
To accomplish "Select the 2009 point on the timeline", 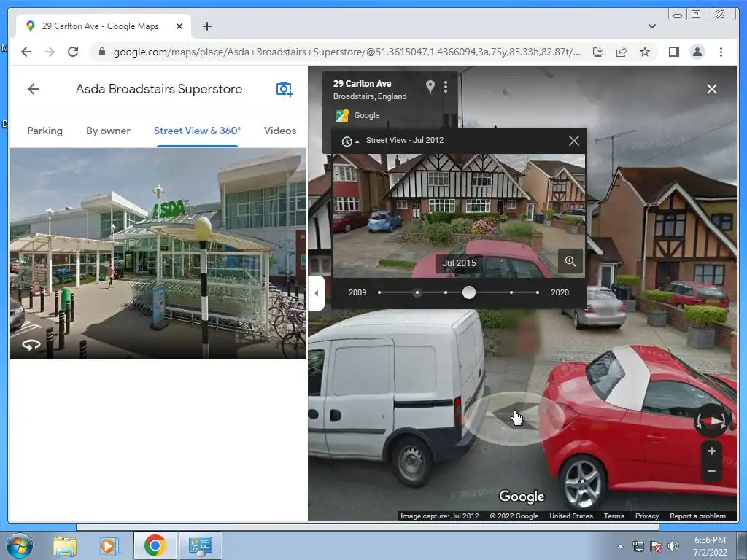I will coord(379,292).
